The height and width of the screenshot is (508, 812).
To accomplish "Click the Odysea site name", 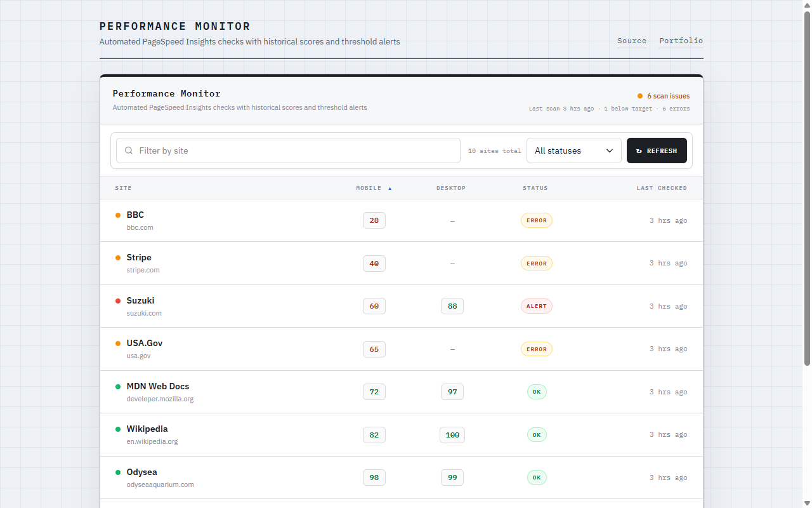I will tap(142, 472).
